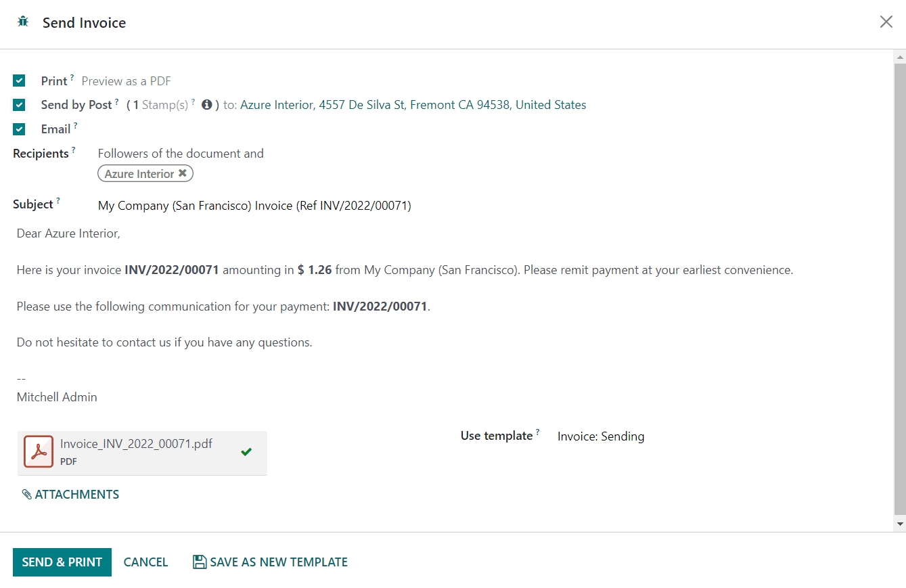The width and height of the screenshot is (906, 588).
Task: Disable the Send by Post option
Action: [x=19, y=105]
